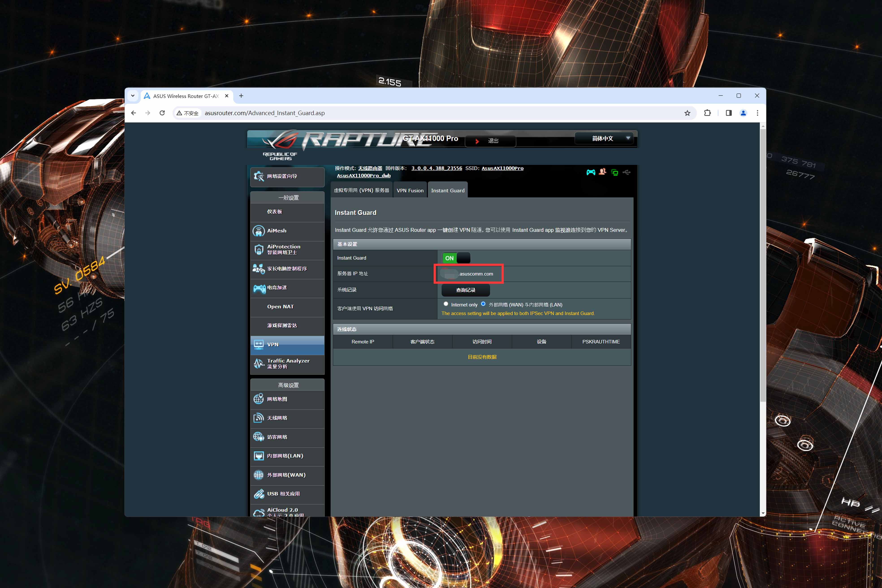
Task: Click the not secure (不安全) warning icon
Action: (x=180, y=113)
